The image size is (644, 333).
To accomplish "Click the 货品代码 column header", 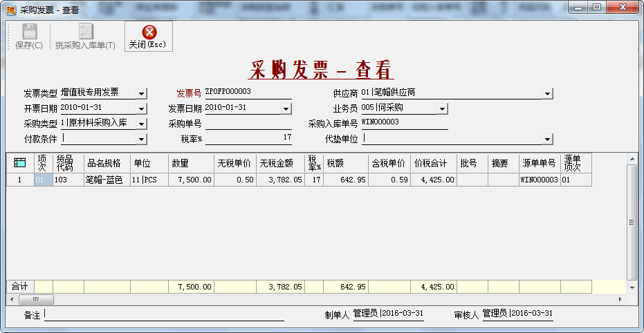I will pos(68,163).
